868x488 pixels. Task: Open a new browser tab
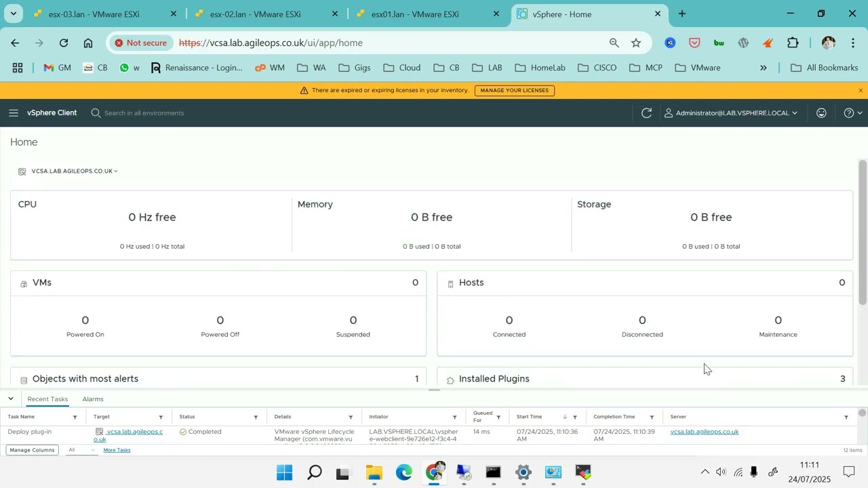click(682, 14)
